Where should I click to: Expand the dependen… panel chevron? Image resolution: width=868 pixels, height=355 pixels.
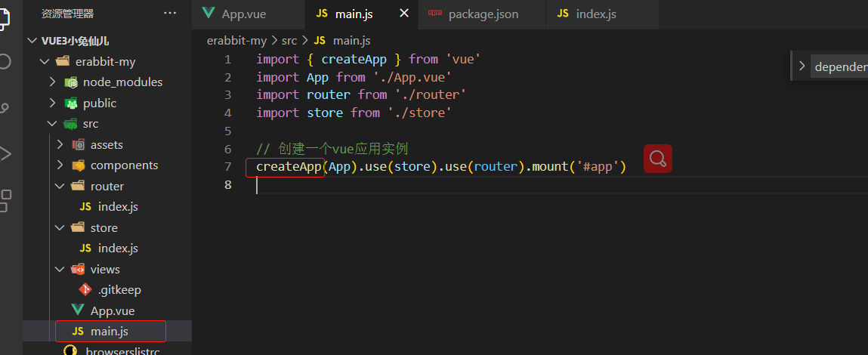click(801, 66)
